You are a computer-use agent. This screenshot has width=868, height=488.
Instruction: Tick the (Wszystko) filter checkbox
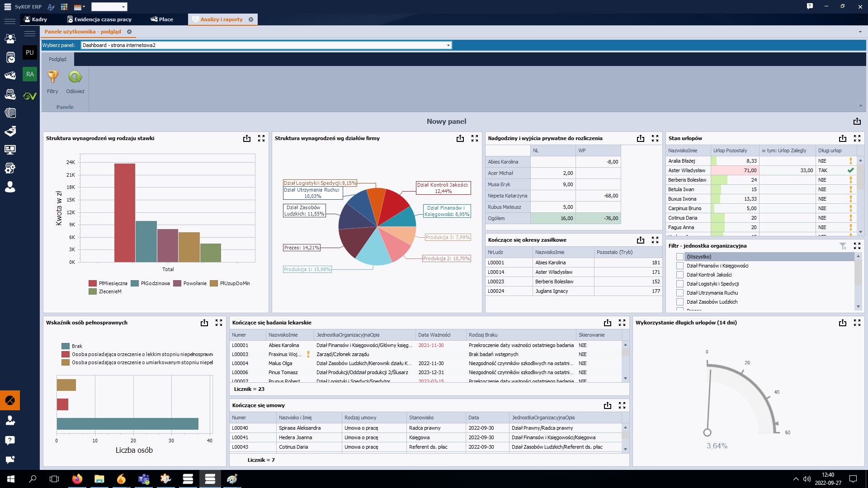click(679, 257)
